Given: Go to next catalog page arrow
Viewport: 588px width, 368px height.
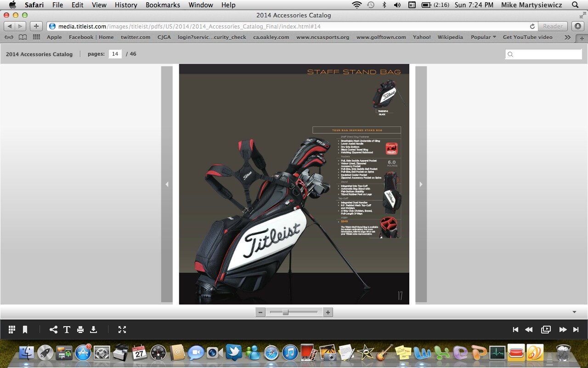Looking at the screenshot, I should (x=421, y=184).
